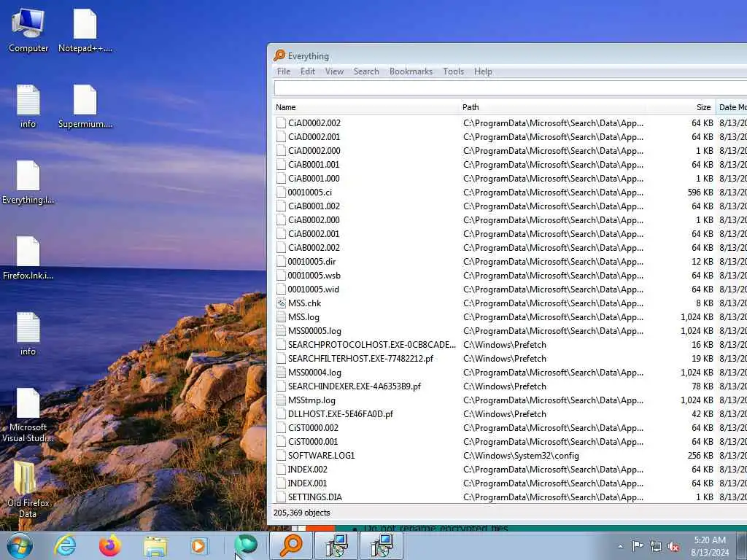Select the Everything.lnk desktop file icon
This screenshot has height=560, width=747.
coord(28,182)
